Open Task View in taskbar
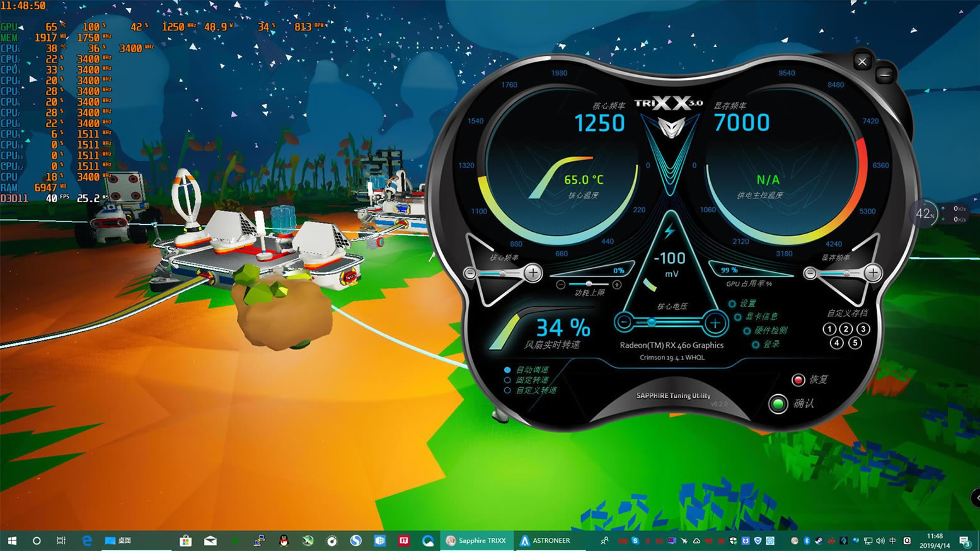Screen dimensions: 980x551 pyautogui.click(x=61, y=540)
